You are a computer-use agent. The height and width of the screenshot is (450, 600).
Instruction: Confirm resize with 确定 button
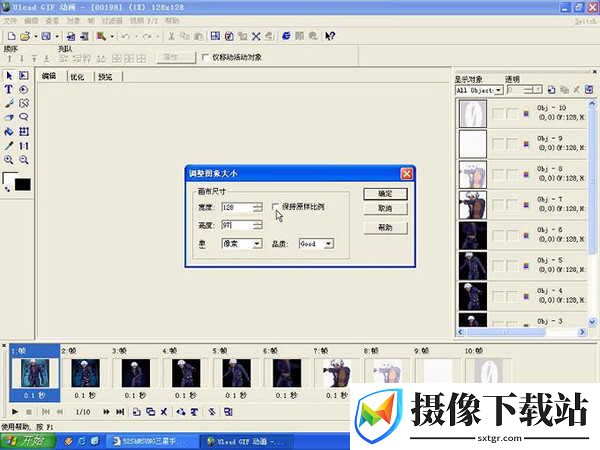click(x=385, y=194)
